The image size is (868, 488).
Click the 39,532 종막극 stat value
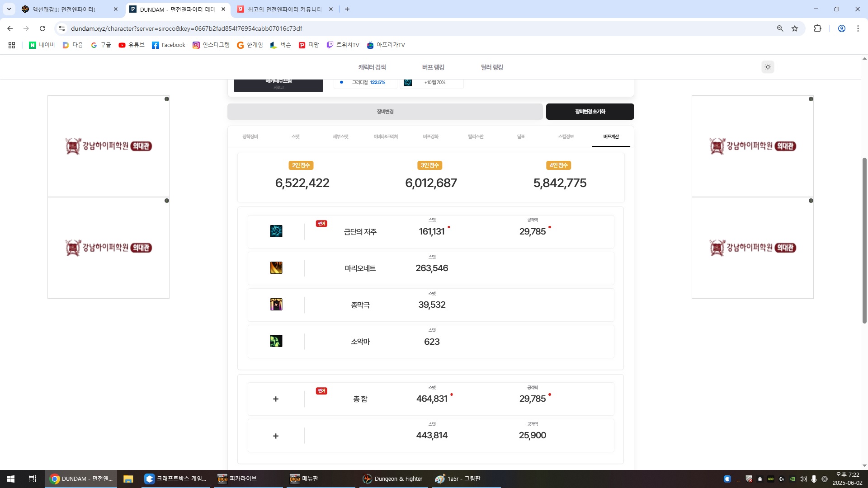(432, 305)
